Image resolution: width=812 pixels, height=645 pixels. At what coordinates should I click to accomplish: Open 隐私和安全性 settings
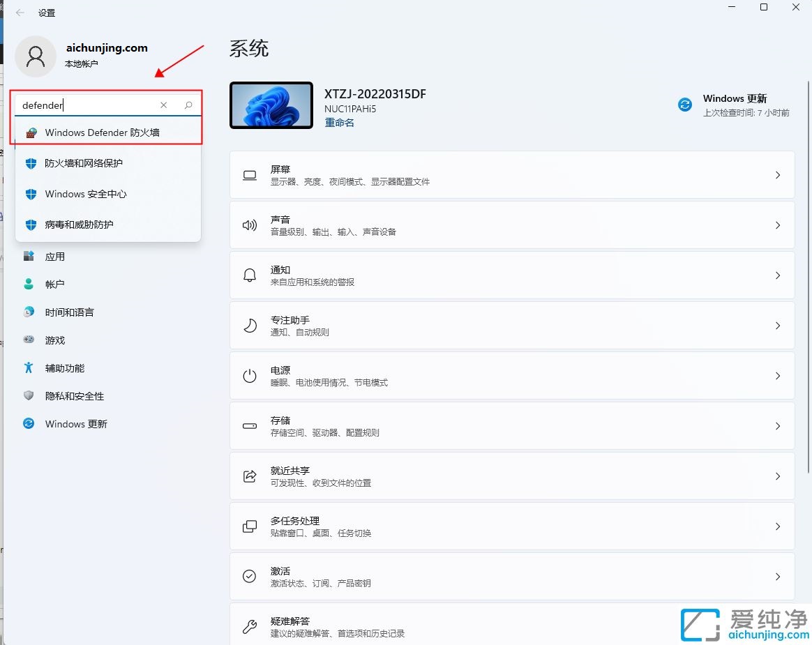coord(75,395)
